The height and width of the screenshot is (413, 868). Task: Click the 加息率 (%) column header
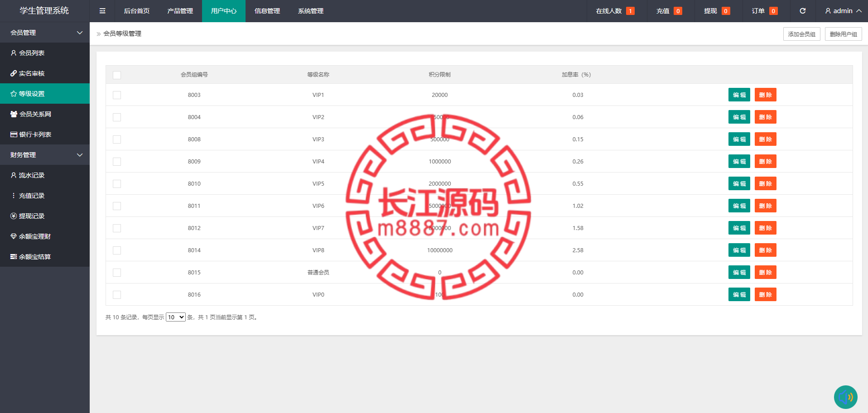576,75
